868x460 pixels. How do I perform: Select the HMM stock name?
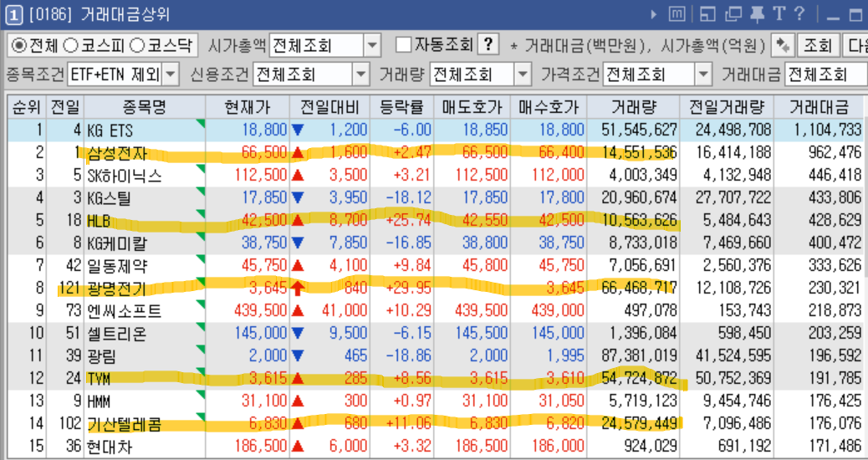(99, 401)
